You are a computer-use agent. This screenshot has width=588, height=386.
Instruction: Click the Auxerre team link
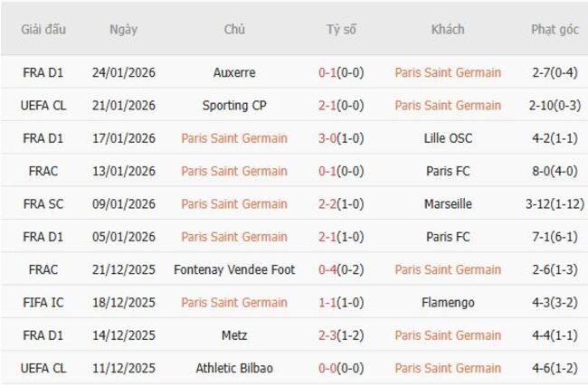click(x=234, y=72)
